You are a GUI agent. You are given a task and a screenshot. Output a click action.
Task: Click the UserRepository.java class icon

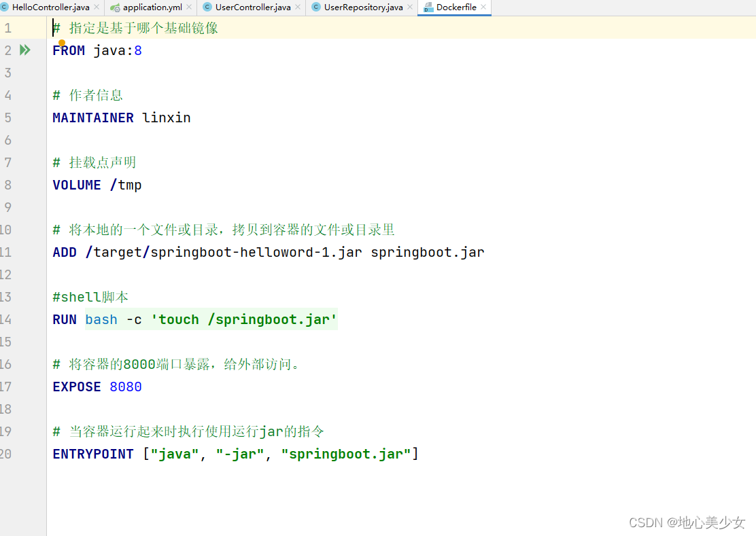[316, 7]
